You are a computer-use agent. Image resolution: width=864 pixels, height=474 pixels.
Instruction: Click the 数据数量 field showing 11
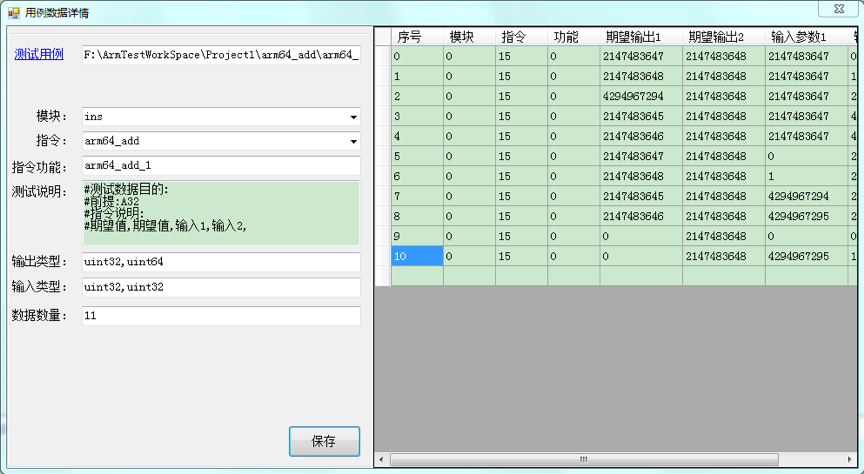(x=220, y=316)
